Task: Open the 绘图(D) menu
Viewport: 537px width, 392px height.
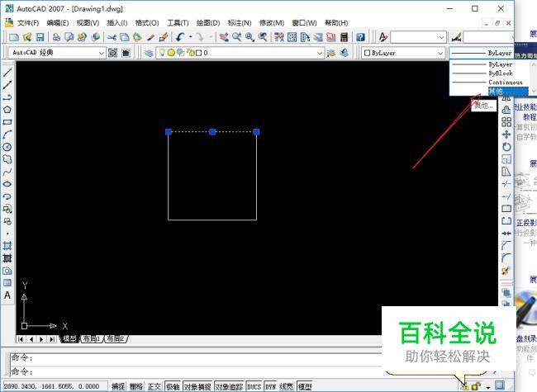Action: click(x=208, y=23)
